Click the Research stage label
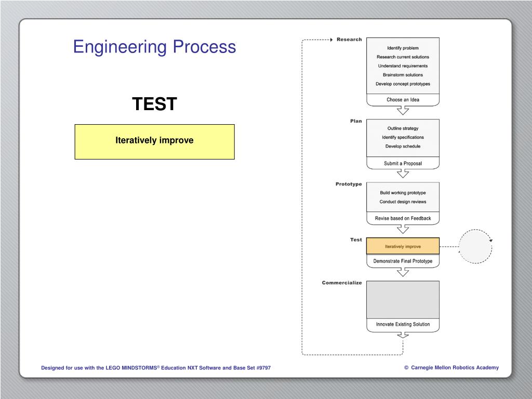The height and width of the screenshot is (399, 532). coord(349,39)
